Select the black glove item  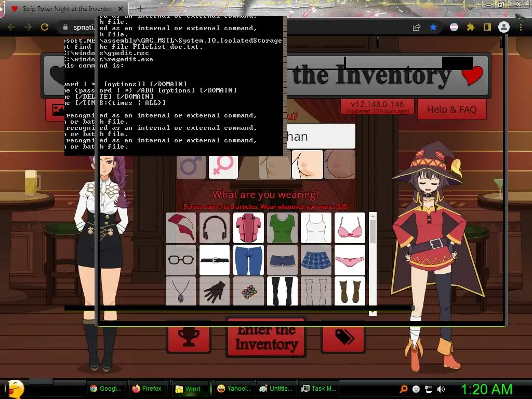point(215,291)
